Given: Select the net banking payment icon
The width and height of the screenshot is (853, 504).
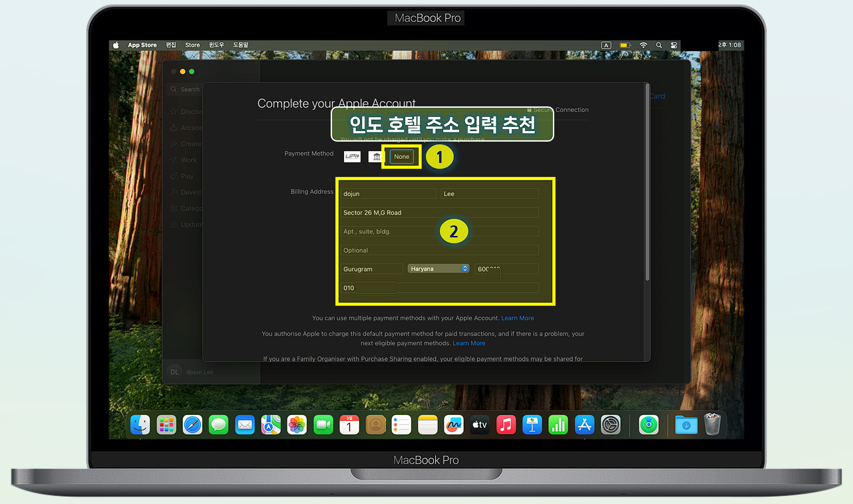Looking at the screenshot, I should click(377, 156).
